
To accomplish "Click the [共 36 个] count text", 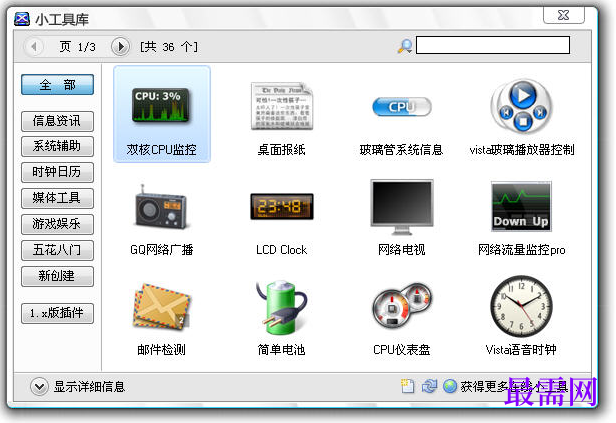I will coord(169,47).
